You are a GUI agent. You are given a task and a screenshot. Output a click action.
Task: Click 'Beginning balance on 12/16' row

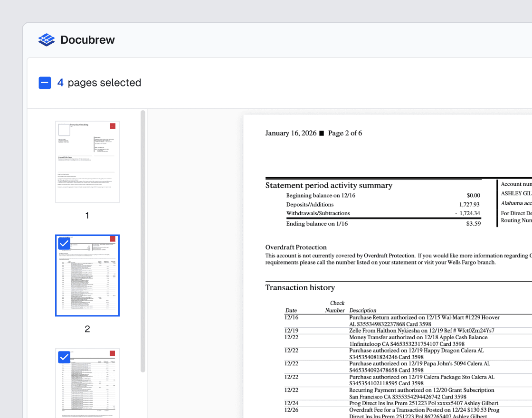tap(383, 195)
